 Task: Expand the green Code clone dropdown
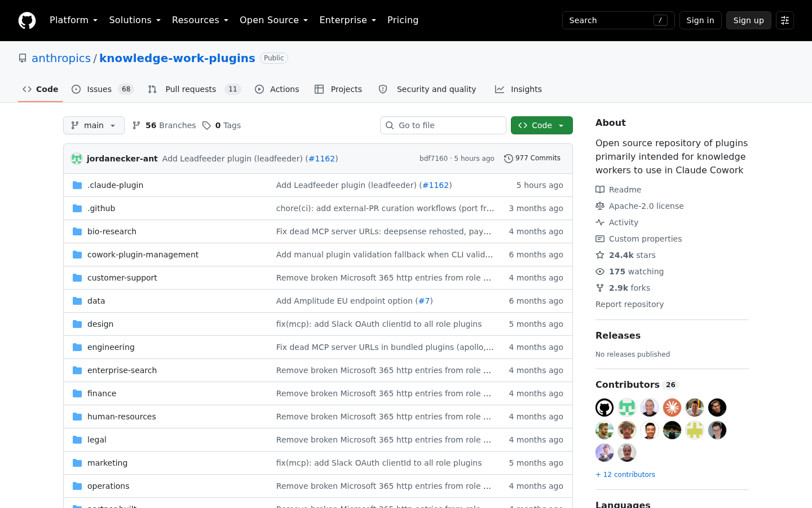[542, 125]
